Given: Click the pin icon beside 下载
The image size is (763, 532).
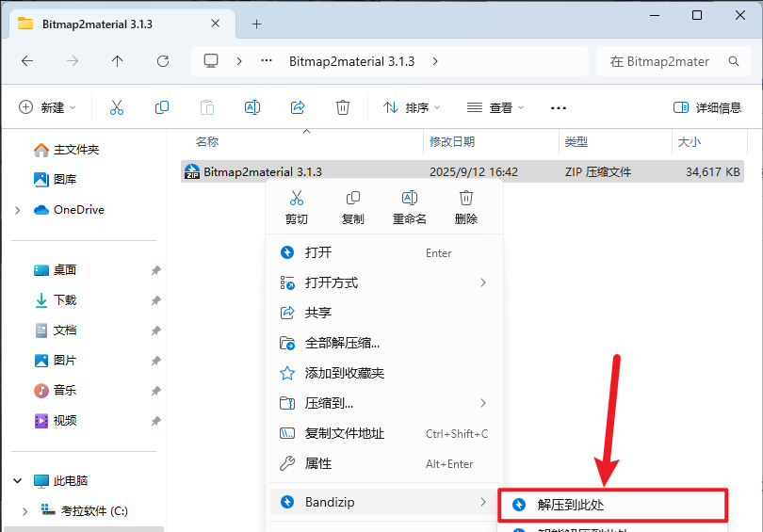Looking at the screenshot, I should click(155, 300).
